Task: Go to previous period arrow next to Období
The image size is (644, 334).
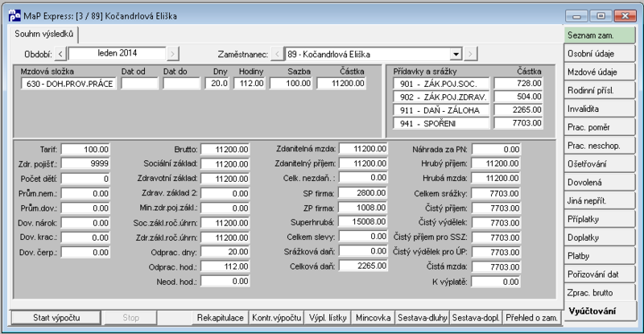Action: coord(60,54)
